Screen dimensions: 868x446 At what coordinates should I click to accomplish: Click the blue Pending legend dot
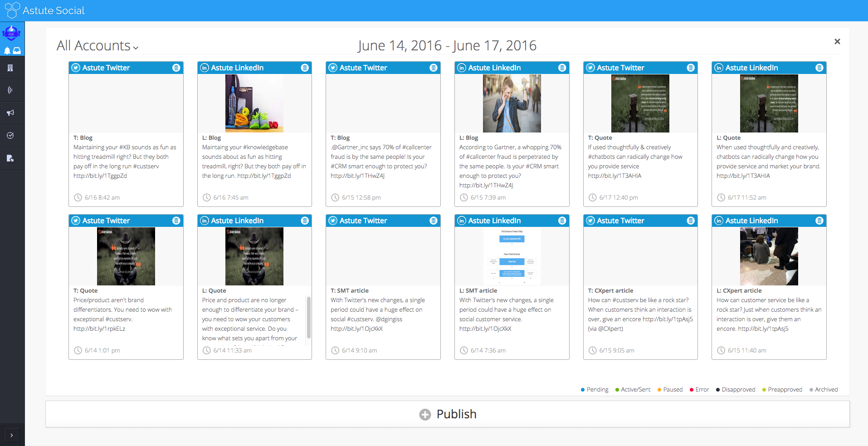pos(583,390)
